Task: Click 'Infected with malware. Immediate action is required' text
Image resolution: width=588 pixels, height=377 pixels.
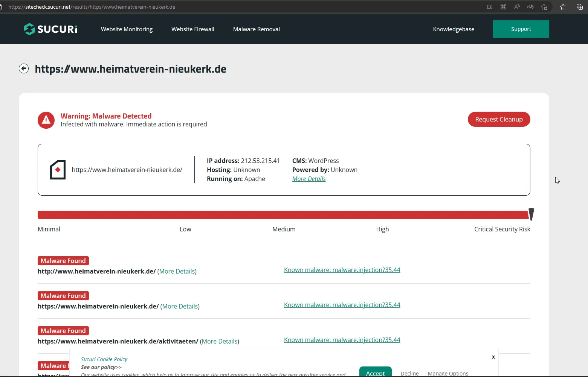Action: [134, 124]
